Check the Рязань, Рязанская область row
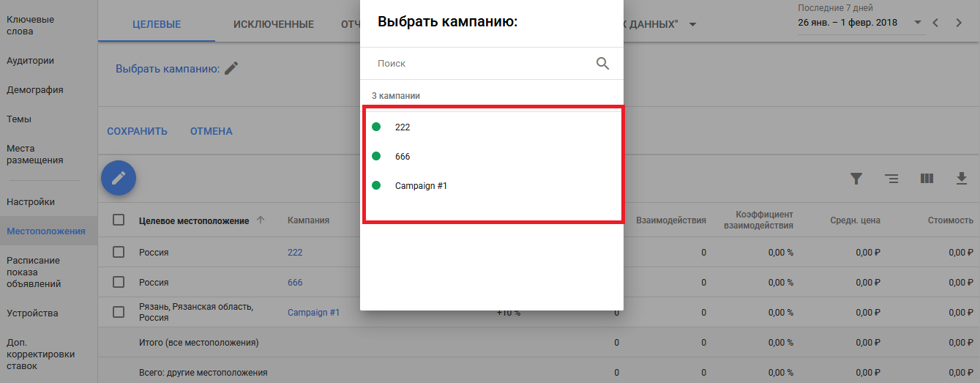Viewport: 980px width, 383px height. [119, 312]
